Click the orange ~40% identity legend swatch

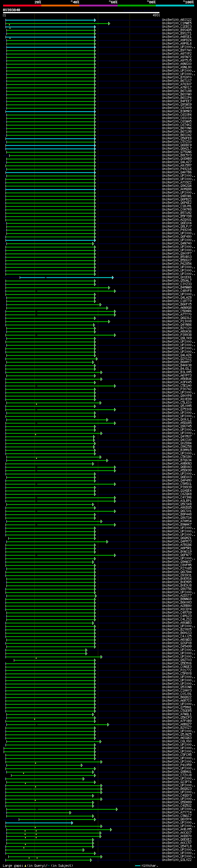coord(60,6)
